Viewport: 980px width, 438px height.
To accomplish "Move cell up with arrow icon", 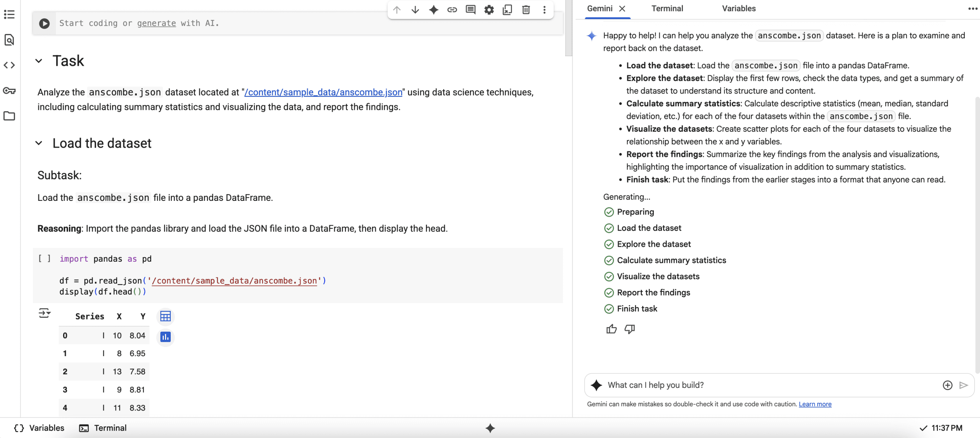I will pos(397,10).
